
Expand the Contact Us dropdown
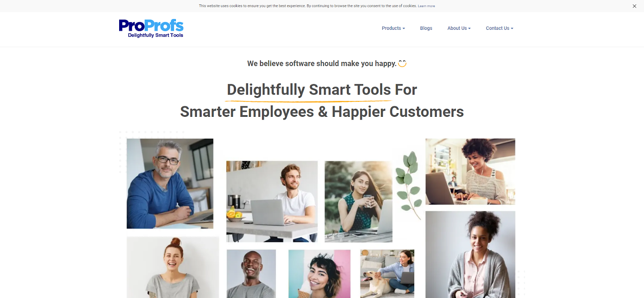(x=500, y=28)
